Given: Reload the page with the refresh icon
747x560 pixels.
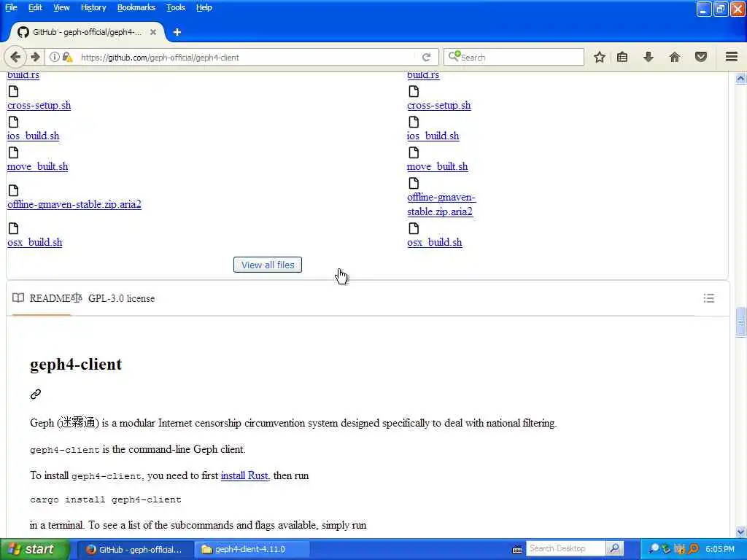Looking at the screenshot, I should pos(426,57).
